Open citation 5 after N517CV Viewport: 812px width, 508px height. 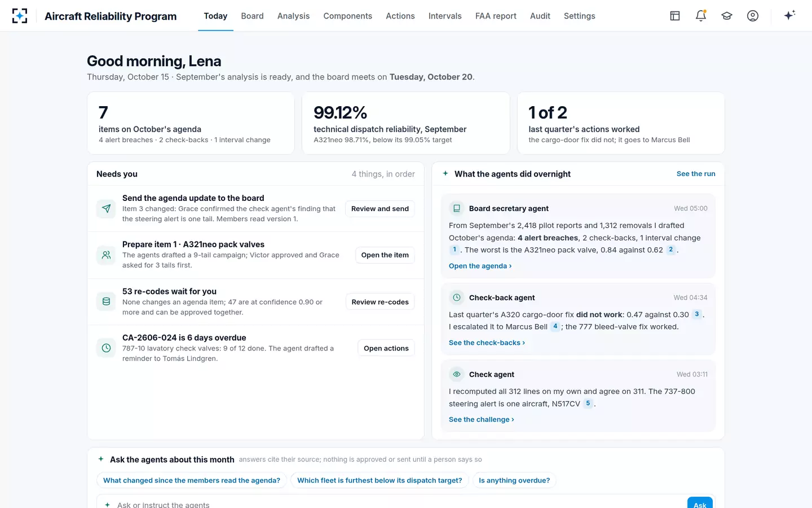pos(588,404)
